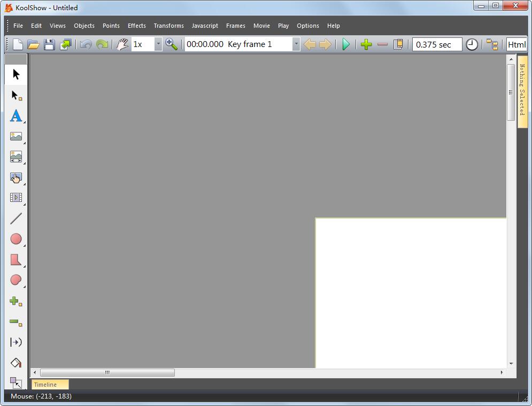Open the Frames menu

click(x=235, y=26)
